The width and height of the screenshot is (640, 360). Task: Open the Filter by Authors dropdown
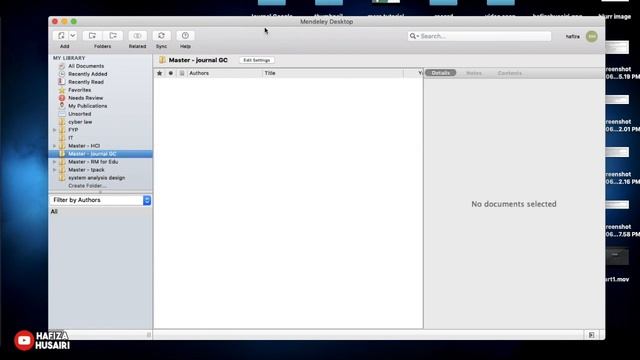(100, 200)
